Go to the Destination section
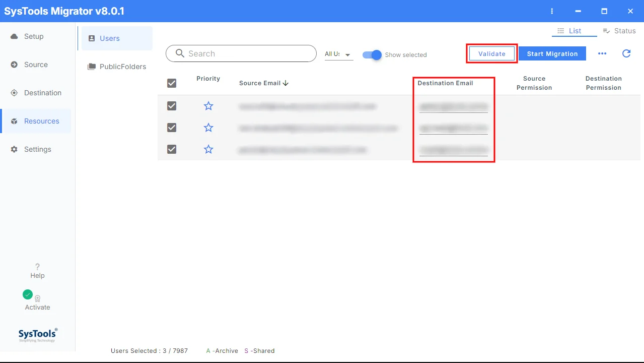 coord(35,93)
